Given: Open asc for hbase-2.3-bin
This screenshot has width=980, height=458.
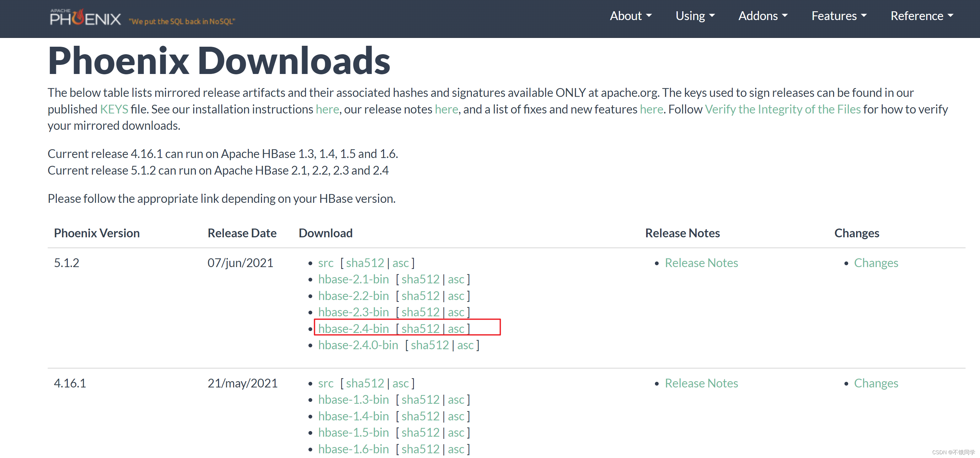Looking at the screenshot, I should [x=456, y=312].
